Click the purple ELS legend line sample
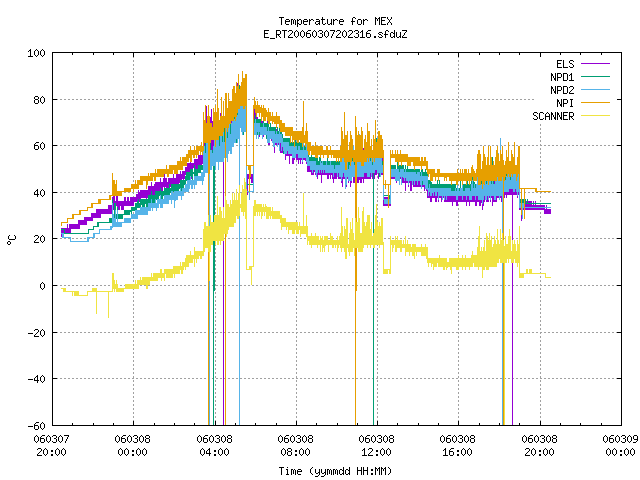 tap(595, 64)
